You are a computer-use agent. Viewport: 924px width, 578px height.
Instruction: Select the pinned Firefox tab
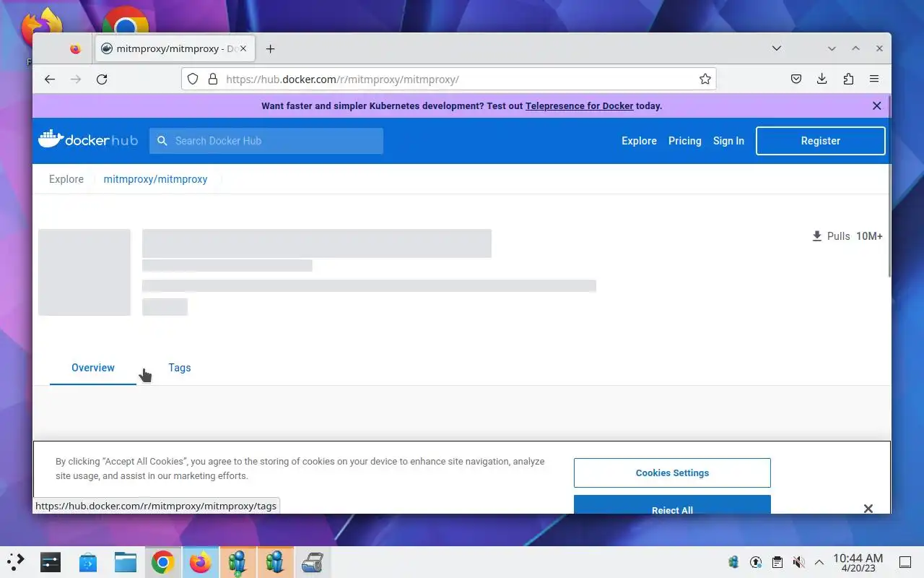76,49
